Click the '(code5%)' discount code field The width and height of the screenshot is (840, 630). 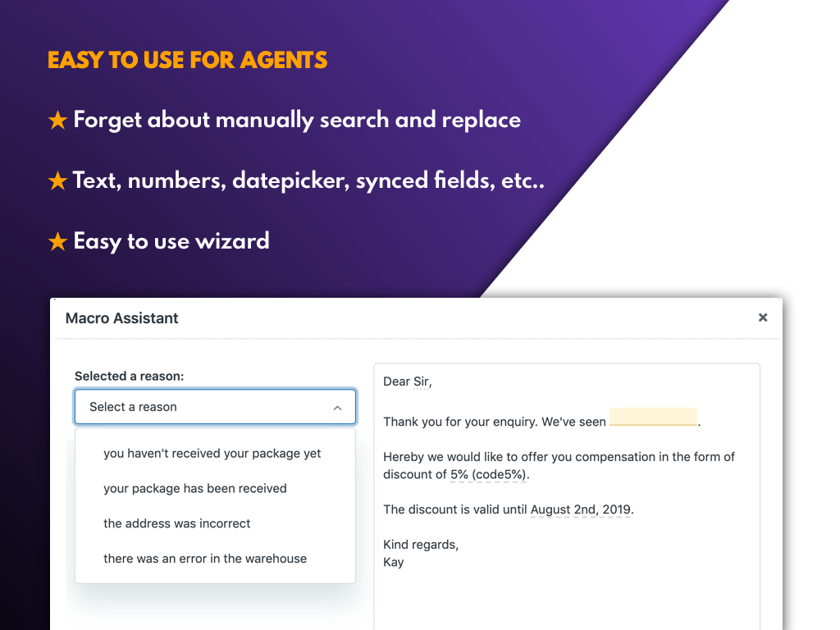click(x=500, y=475)
